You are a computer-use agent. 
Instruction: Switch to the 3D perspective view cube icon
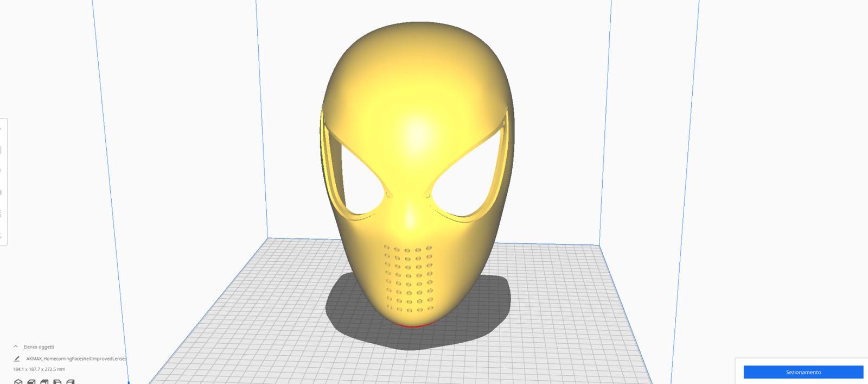tap(18, 381)
